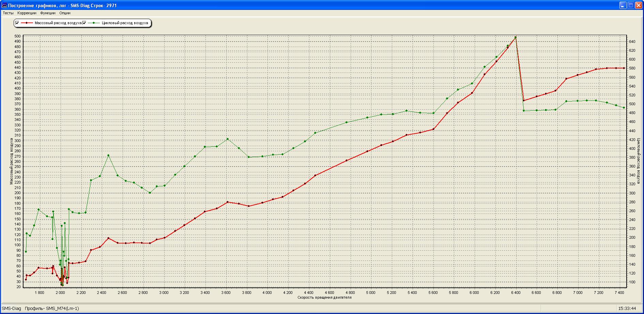This screenshot has height=314, width=644.
Task: Click the 100 label on right axis
Action: (632, 282)
